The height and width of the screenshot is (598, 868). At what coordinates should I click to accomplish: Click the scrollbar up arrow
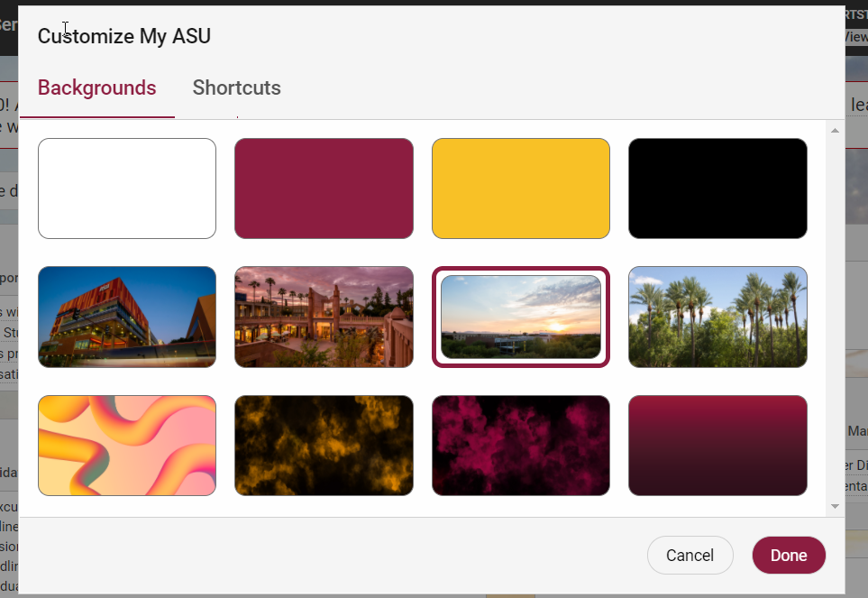(x=835, y=131)
